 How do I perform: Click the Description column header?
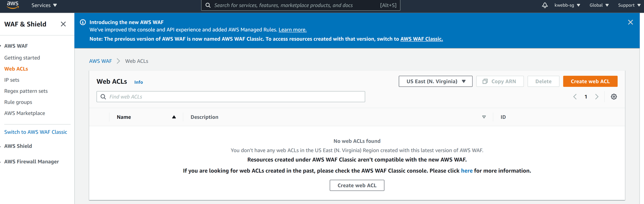coord(204,117)
